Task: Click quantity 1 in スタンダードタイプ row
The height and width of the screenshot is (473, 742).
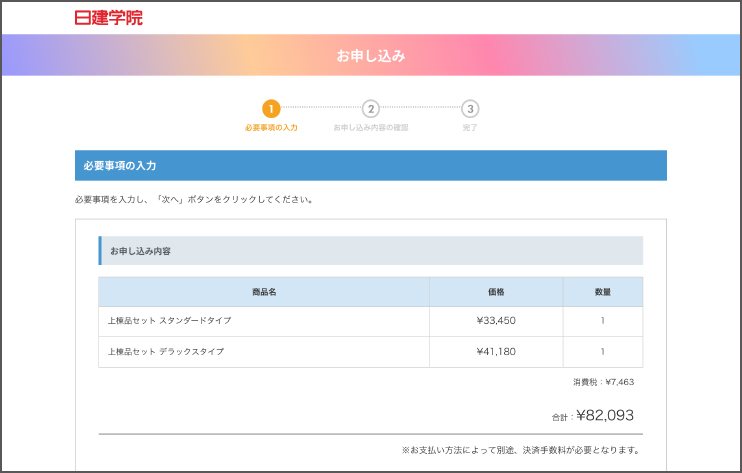Action: pos(602,321)
